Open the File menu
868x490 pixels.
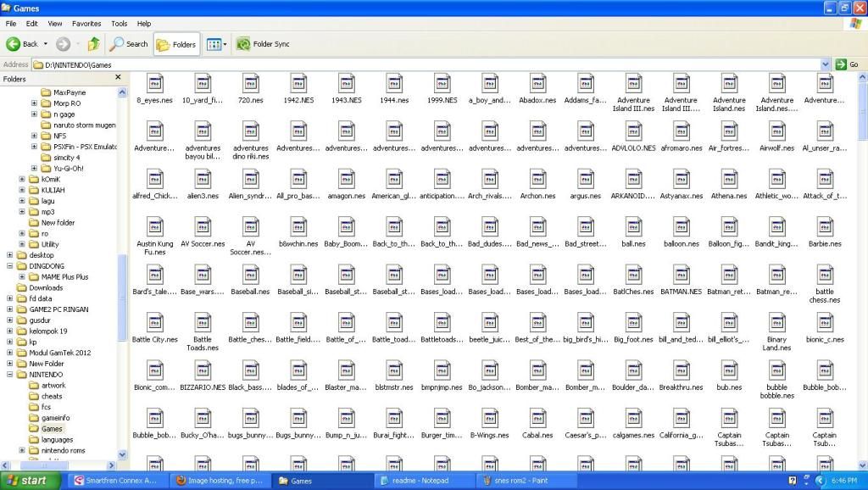11,24
